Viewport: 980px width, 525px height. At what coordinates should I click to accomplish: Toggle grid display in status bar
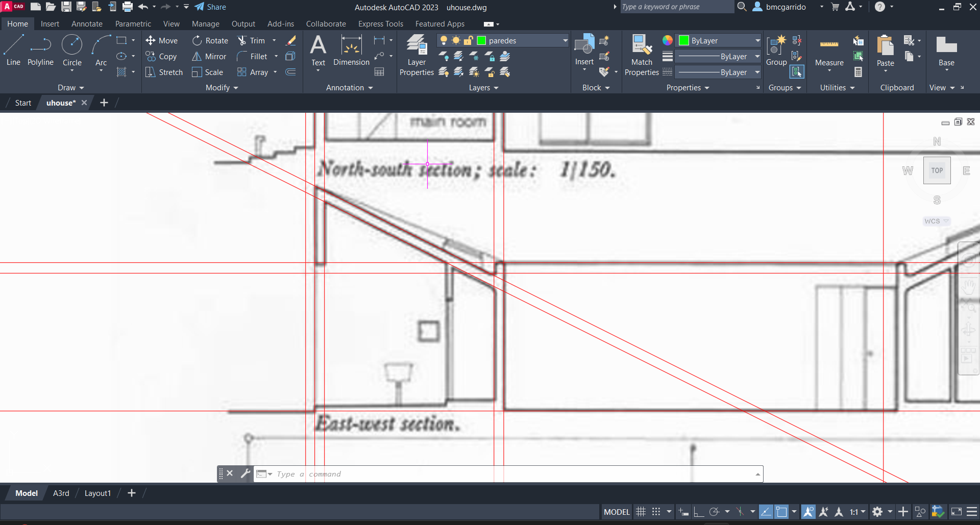pyautogui.click(x=641, y=512)
